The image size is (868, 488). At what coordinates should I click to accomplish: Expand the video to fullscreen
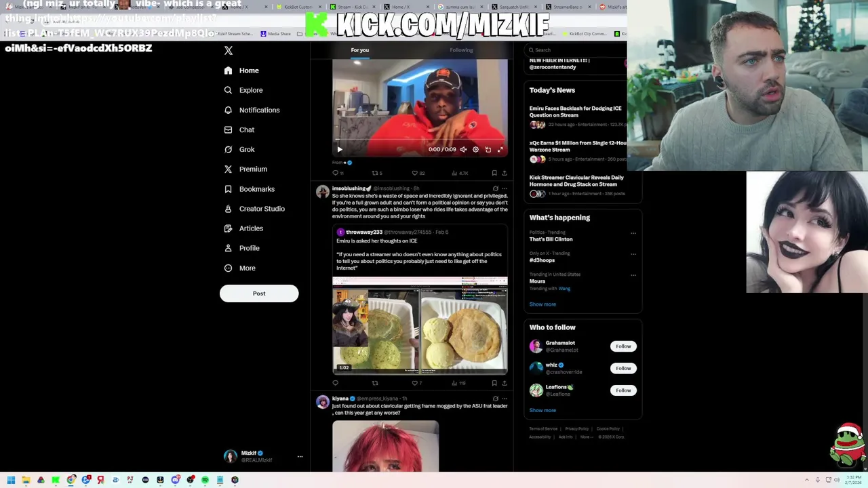[x=500, y=150]
